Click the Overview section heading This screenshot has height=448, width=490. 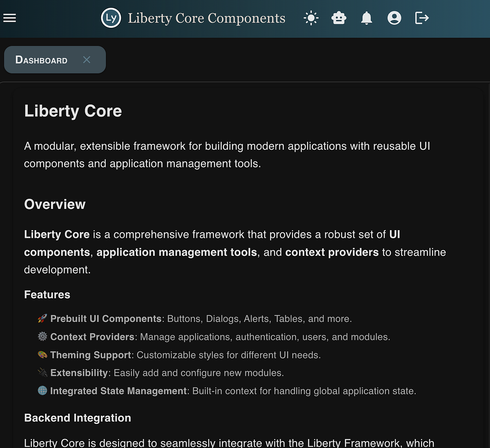point(55,204)
